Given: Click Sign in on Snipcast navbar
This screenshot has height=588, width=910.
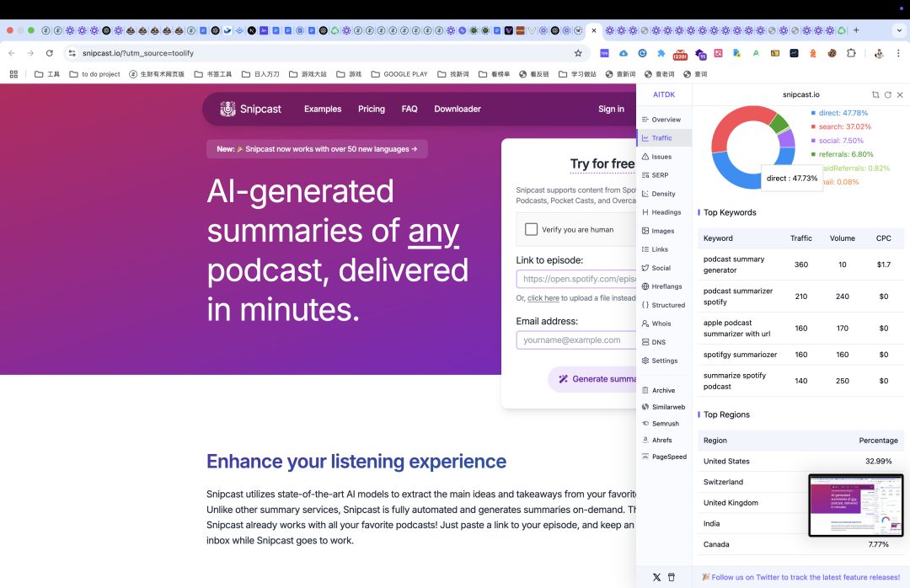Looking at the screenshot, I should tap(611, 110).
